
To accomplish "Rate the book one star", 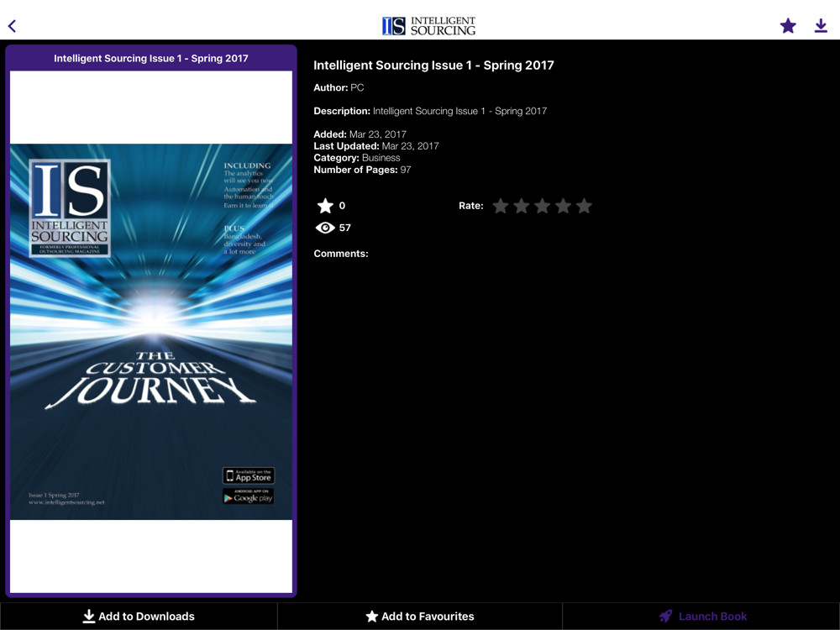I will [501, 206].
